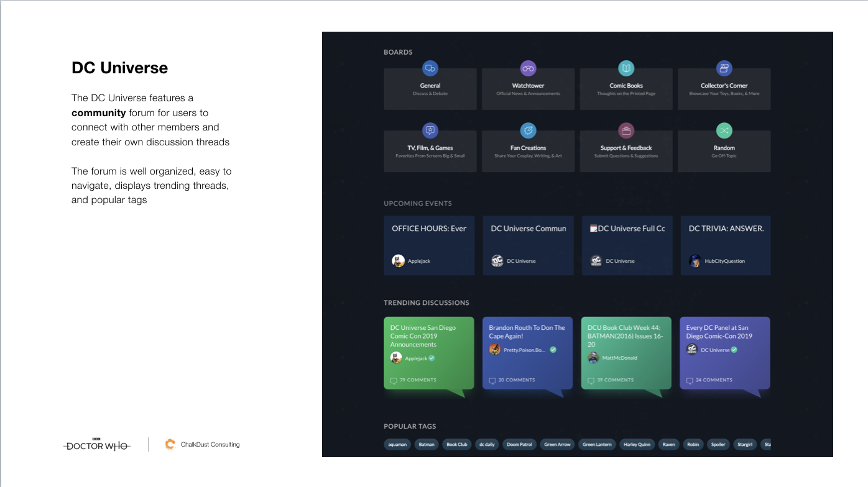Click the "Thoughts on the Printed Page" subtitle
868x487 pixels.
point(626,94)
